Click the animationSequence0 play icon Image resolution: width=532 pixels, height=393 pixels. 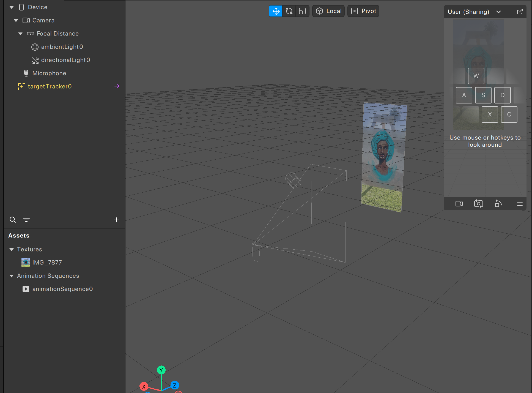(x=26, y=289)
